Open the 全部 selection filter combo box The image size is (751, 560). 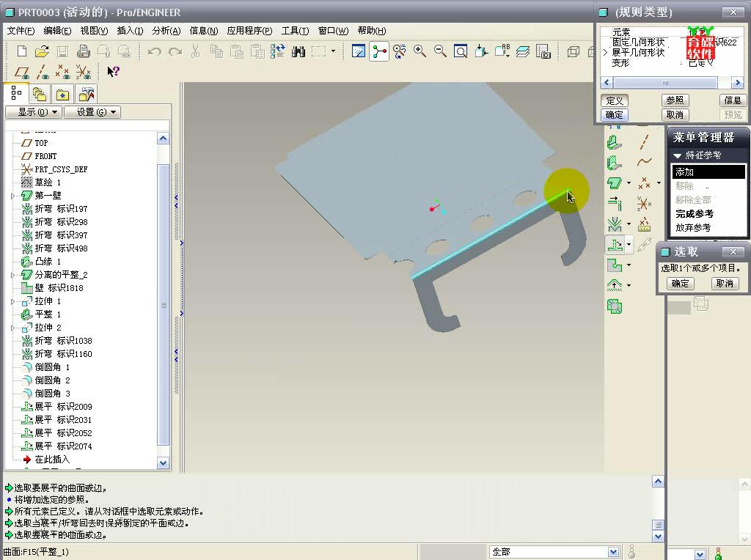pos(554,552)
